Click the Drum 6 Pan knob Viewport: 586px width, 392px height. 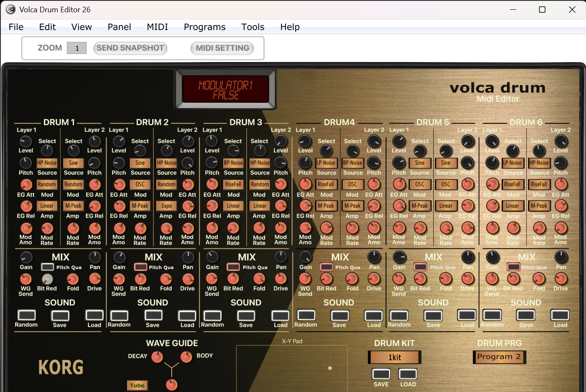click(x=561, y=257)
